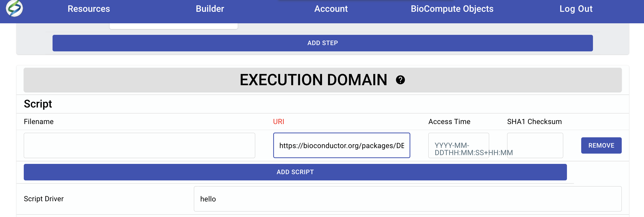This screenshot has width=644, height=217.
Task: Open BioCompute Objects in navigation bar
Action: pos(452,9)
